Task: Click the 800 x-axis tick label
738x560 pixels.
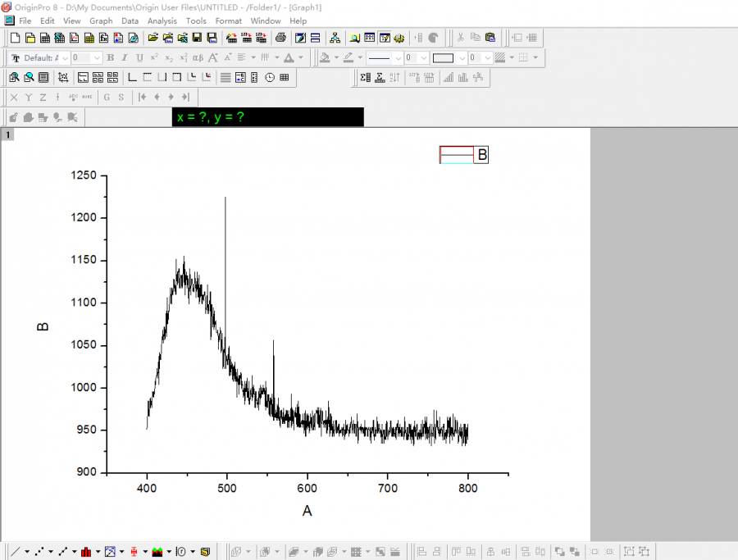Action: (468, 488)
